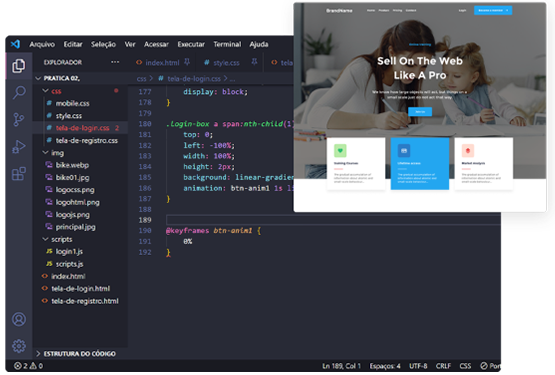Click css breadcrumb segment
This screenshot has height=375, width=555.
[141, 79]
